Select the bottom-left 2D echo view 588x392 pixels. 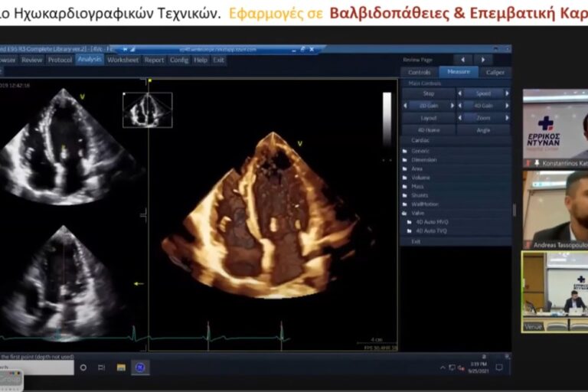[64, 283]
